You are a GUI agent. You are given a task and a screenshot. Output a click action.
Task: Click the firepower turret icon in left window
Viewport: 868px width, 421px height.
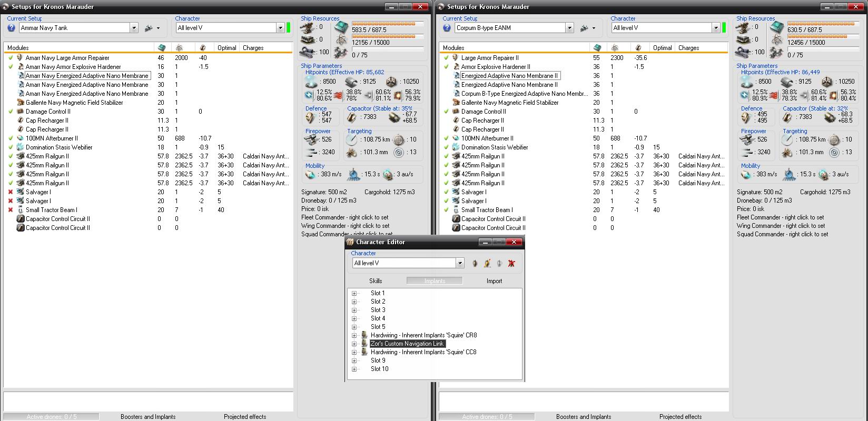tap(310, 139)
